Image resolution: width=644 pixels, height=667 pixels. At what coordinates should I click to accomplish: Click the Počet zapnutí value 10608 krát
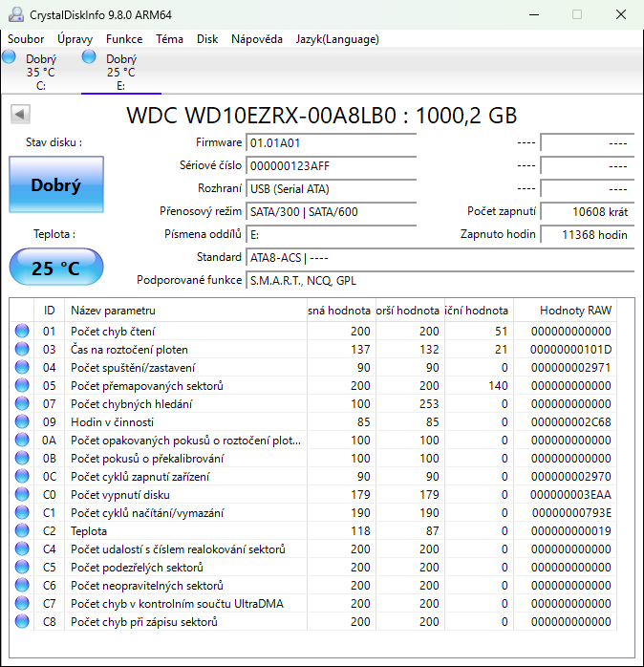coord(588,212)
